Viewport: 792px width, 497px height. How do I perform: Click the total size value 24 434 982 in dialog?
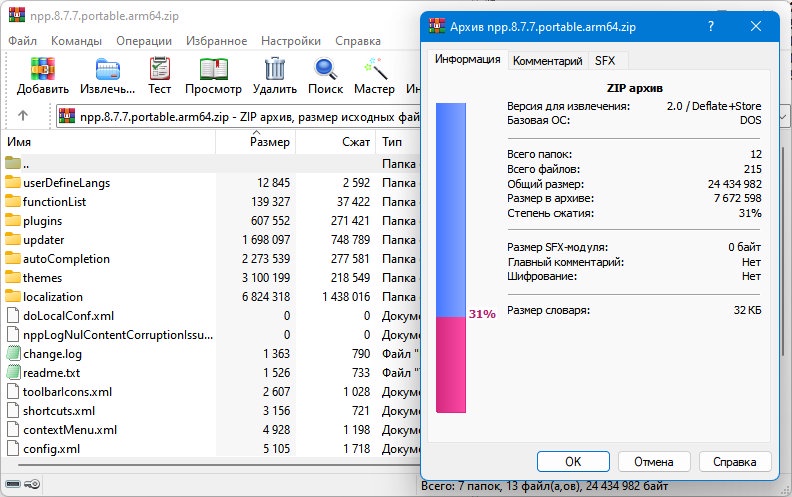click(734, 184)
